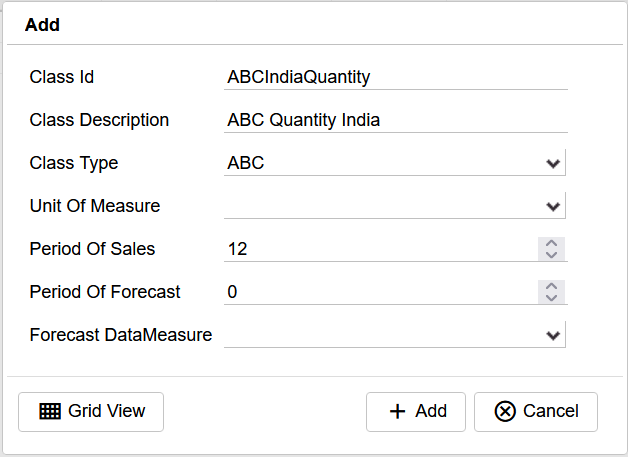Viewport: 628px width, 457px height.
Task: Focus the Class Id text field
Action: 396,77
